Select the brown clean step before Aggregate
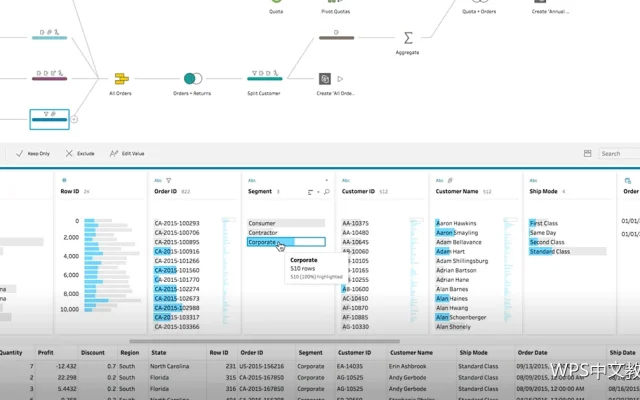Viewport: 640px width, 400px height. (x=336, y=38)
